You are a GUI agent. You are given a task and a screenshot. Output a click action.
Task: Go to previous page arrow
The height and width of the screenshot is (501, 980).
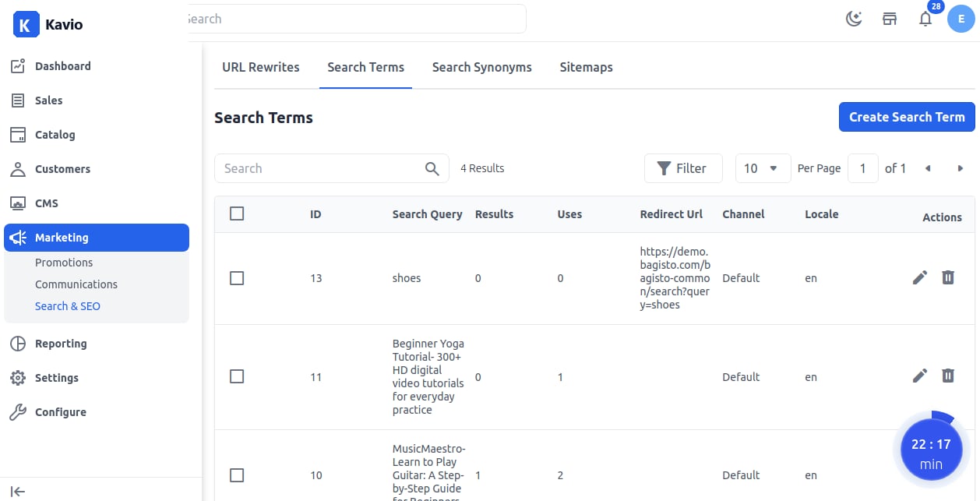(x=928, y=168)
